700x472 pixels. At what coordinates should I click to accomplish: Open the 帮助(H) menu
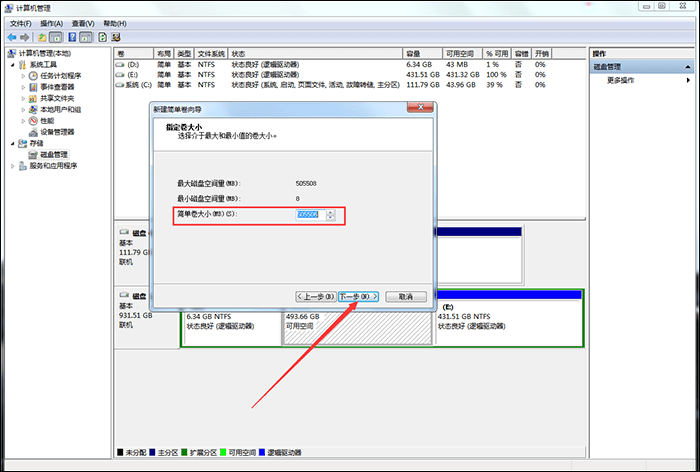click(x=115, y=24)
